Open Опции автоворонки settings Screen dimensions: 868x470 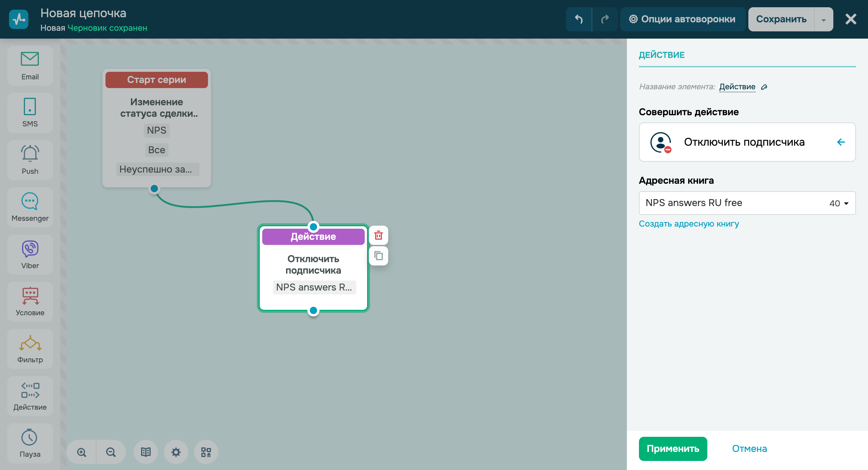[682, 19]
